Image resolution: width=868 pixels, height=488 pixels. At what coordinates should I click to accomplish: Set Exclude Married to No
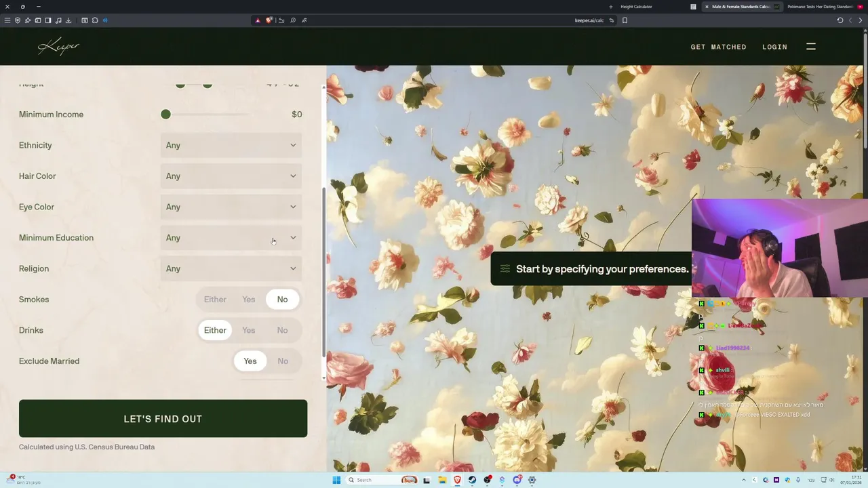283,361
